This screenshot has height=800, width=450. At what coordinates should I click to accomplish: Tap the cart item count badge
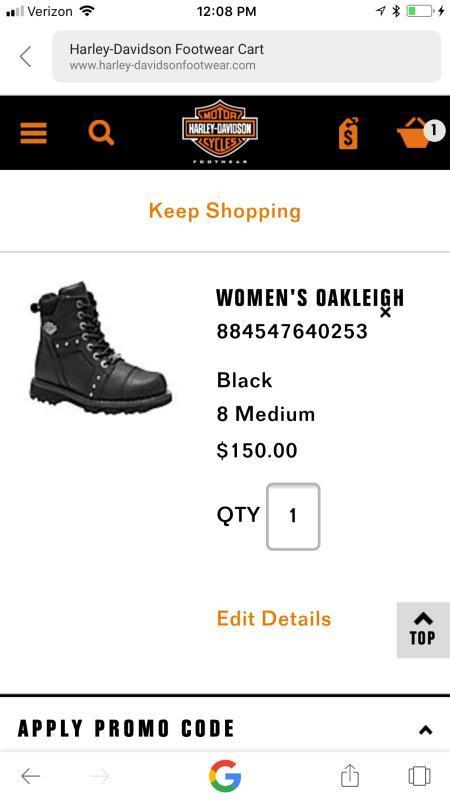(433, 130)
